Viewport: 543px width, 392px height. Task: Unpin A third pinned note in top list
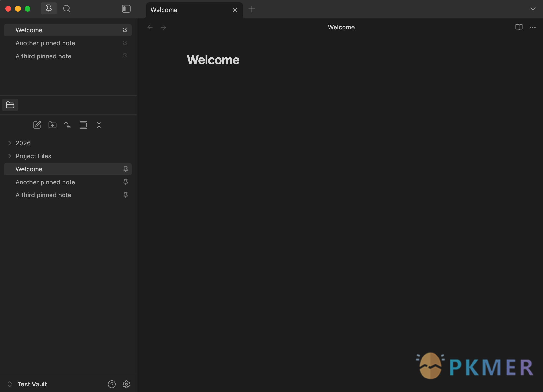[125, 56]
